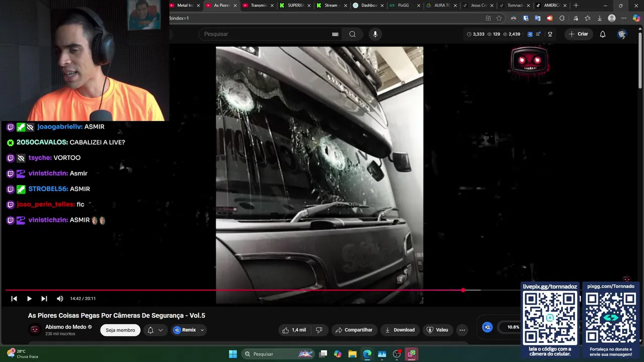The height and width of the screenshot is (362, 644).
Task: Open the browser downloads arrow icon
Action: [600, 18]
